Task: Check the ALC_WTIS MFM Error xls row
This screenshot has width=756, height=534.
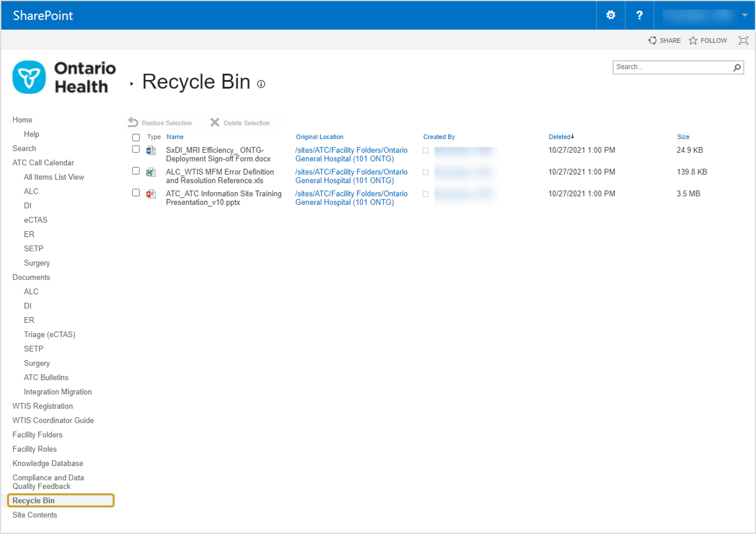Action: (136, 171)
